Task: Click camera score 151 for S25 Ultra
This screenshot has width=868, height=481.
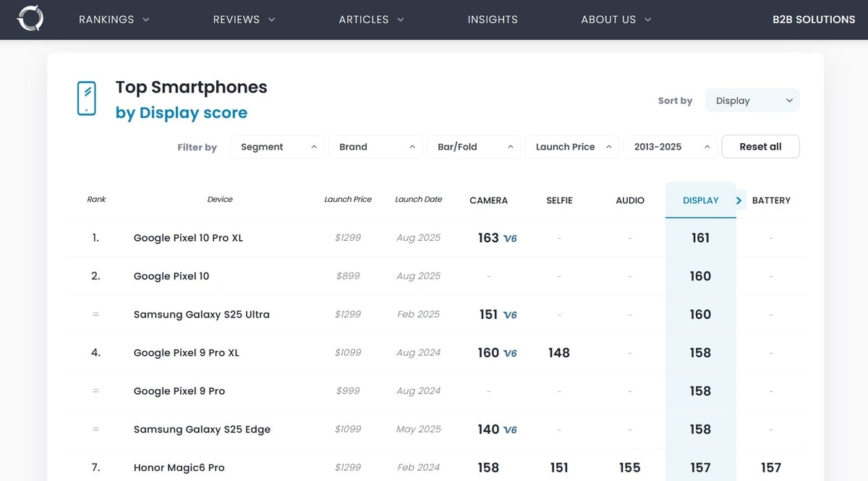Action: coord(488,315)
